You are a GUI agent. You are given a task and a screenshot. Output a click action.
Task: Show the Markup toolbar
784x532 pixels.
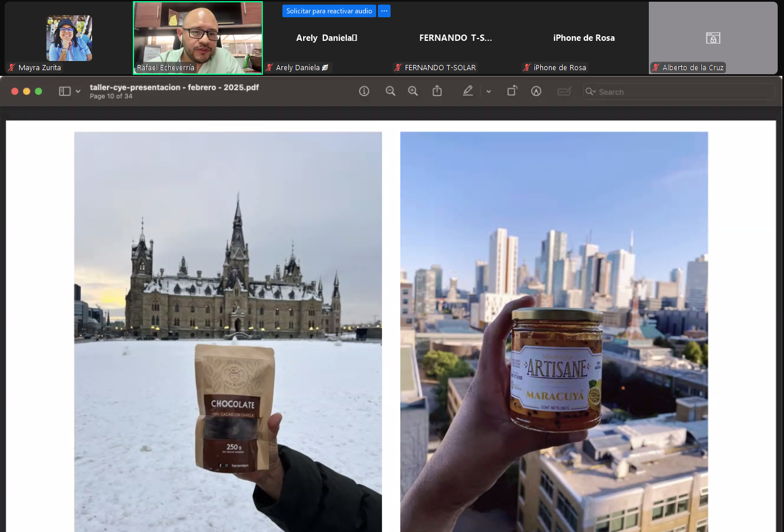pos(536,91)
